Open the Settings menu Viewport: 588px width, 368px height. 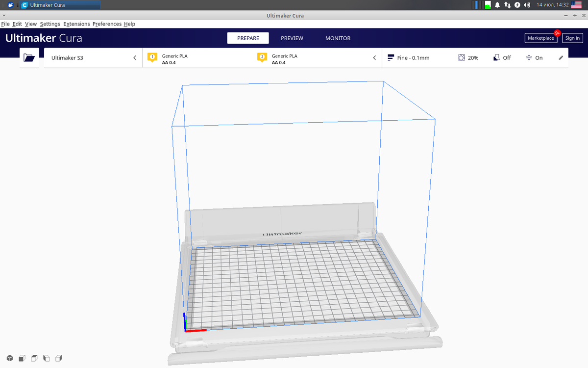tap(50, 24)
